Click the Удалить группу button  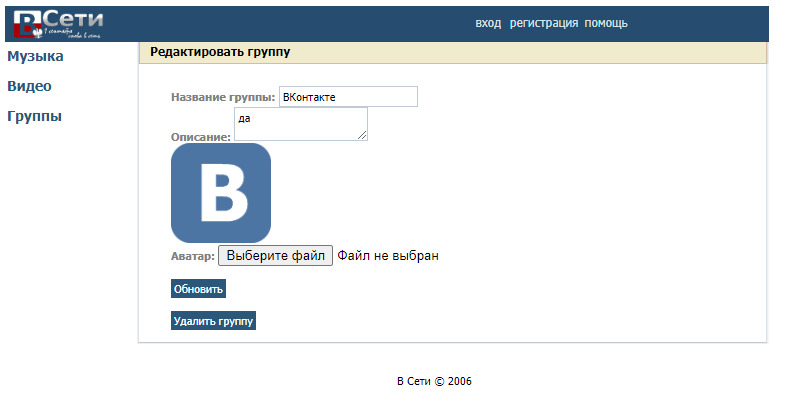(213, 321)
